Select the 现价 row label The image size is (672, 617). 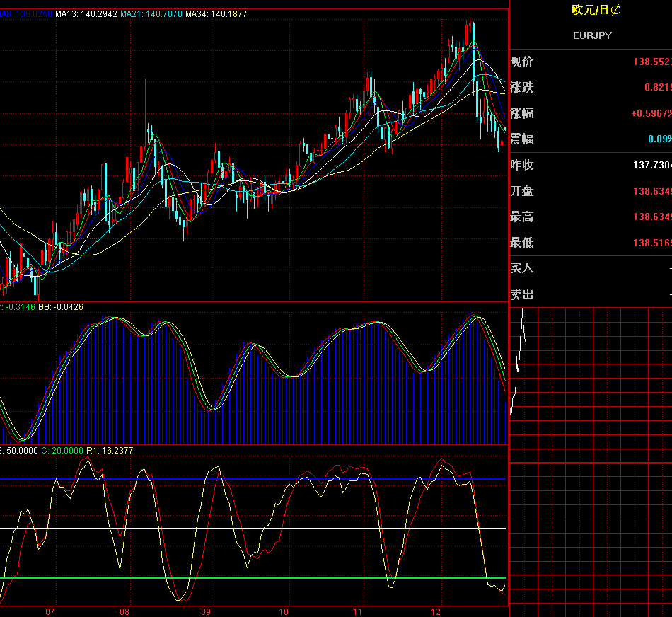[521, 62]
